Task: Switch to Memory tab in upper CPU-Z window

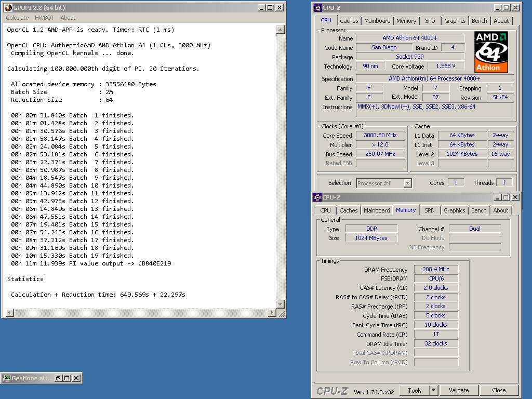Action: click(x=406, y=21)
